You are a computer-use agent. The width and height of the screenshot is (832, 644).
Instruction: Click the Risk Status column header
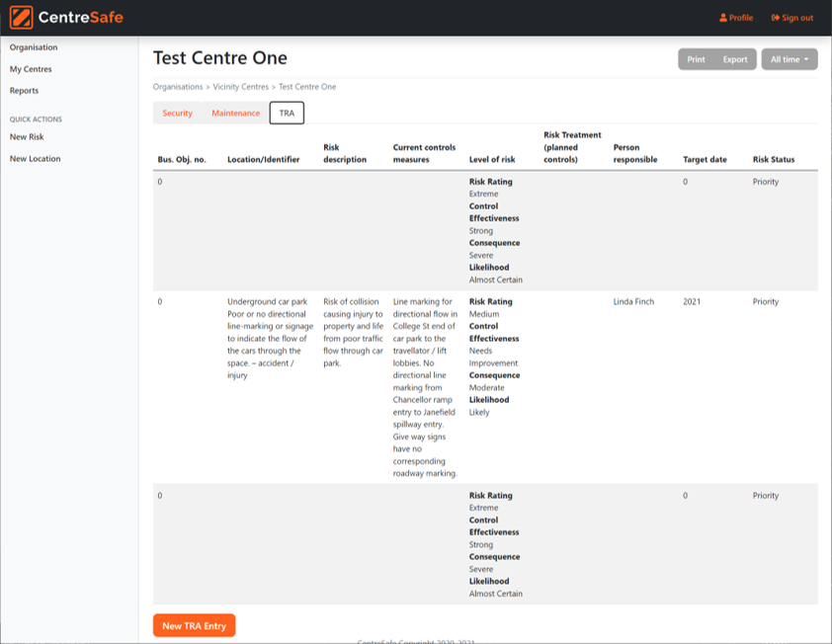point(774,159)
